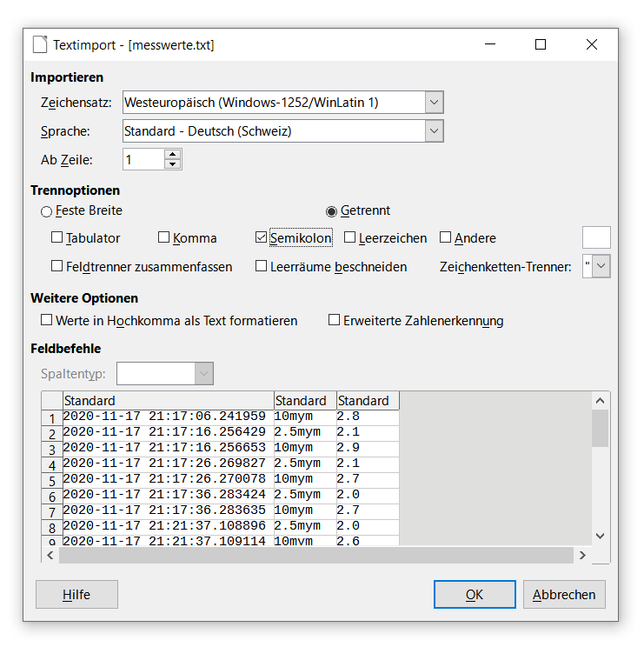Screen dimensions: 644x647
Task: Click the Andere separator text field
Action: pos(596,237)
